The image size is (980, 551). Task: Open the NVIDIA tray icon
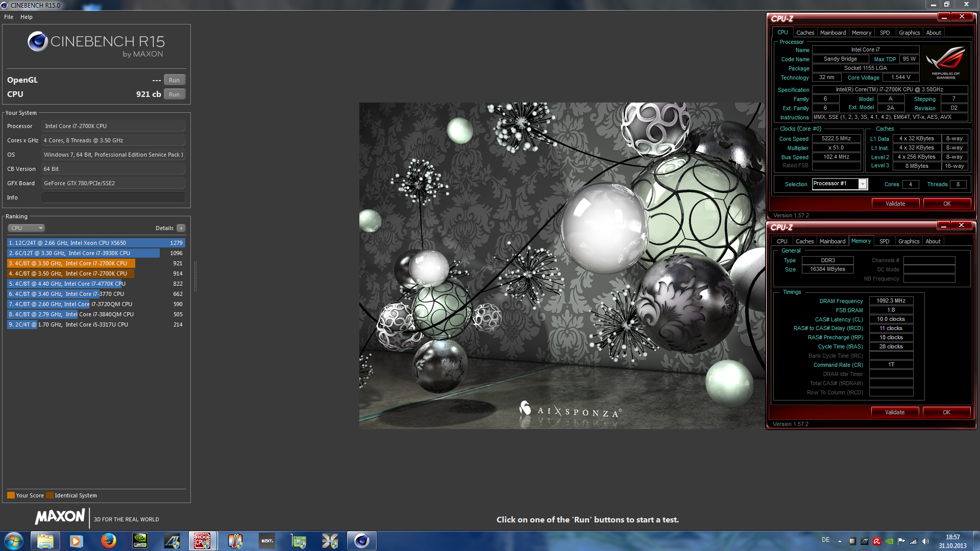pos(889,541)
